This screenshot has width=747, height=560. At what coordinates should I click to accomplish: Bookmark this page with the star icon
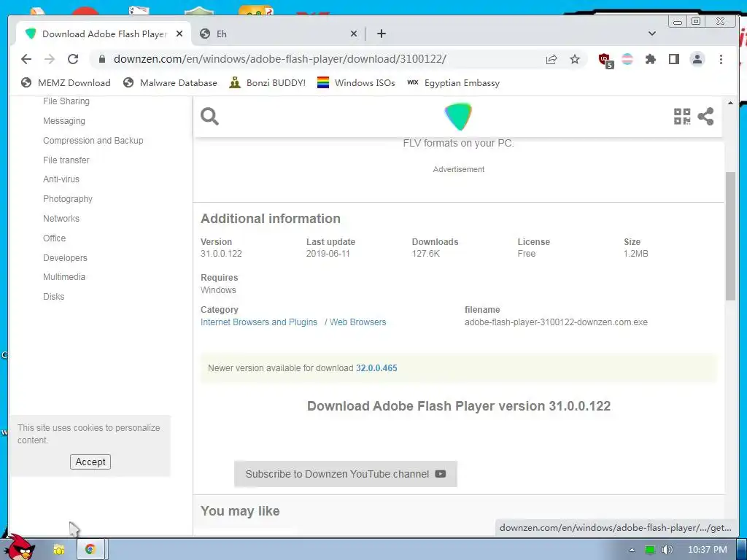(x=575, y=59)
